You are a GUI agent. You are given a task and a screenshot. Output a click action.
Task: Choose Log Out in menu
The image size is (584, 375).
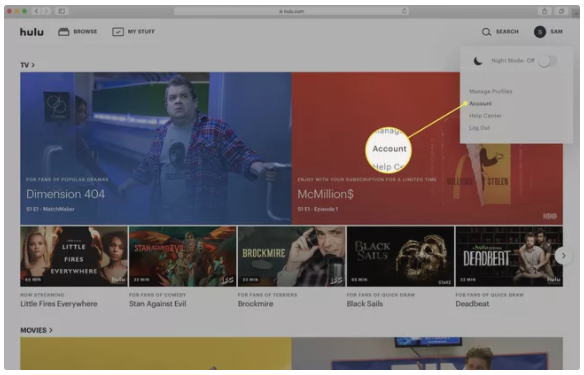pyautogui.click(x=479, y=128)
